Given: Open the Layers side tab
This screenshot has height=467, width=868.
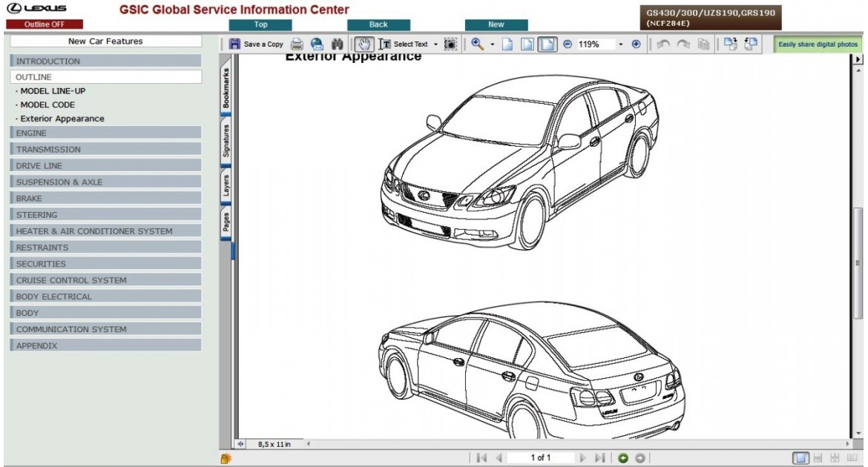Looking at the screenshot, I should tap(226, 185).
